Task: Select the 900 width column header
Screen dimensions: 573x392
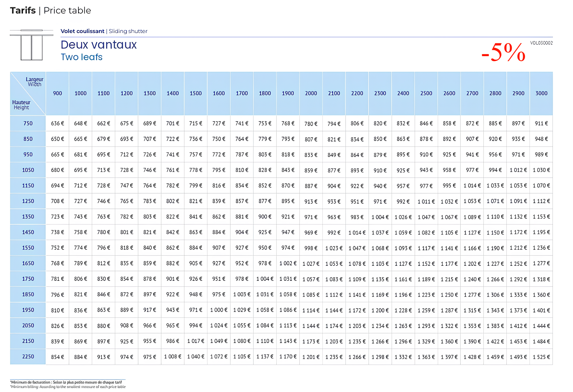Action: coord(58,94)
